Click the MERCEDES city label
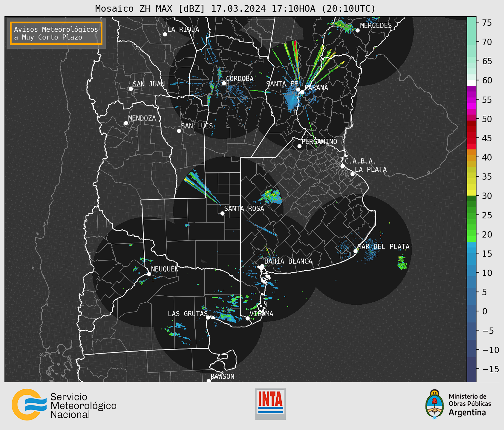504x430 pixels. [x=376, y=26]
